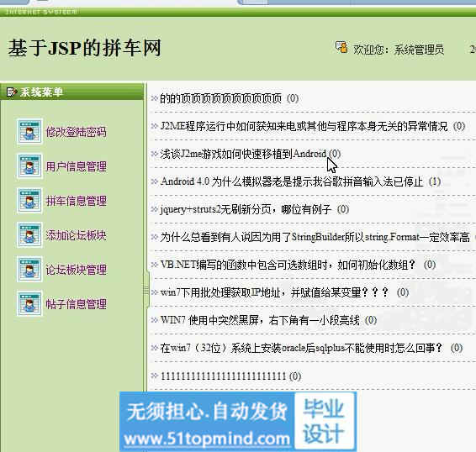Open the 添加论坛板块 menu link
The width and height of the screenshot is (476, 452).
[x=77, y=235]
